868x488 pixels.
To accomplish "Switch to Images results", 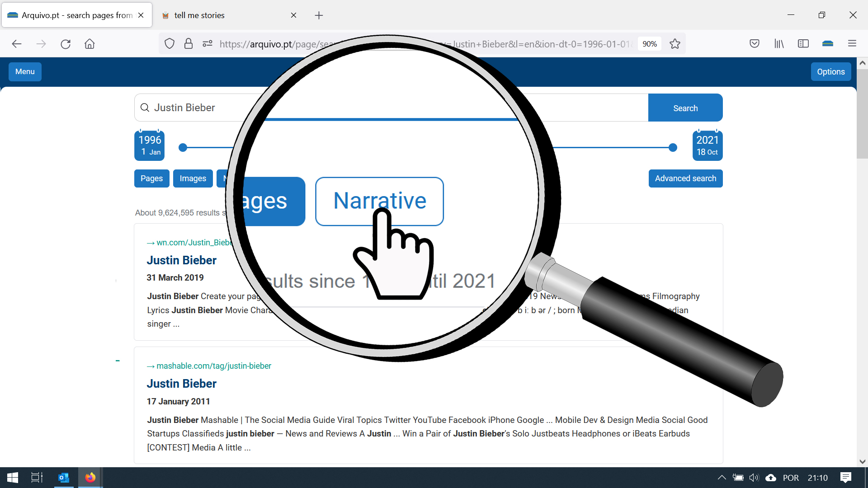I will pos(193,178).
